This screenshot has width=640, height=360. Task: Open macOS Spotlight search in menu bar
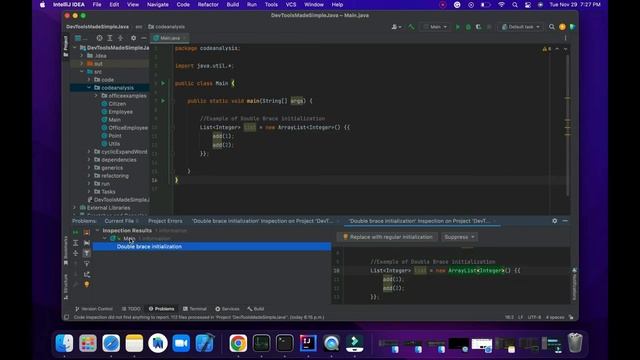coord(515,5)
